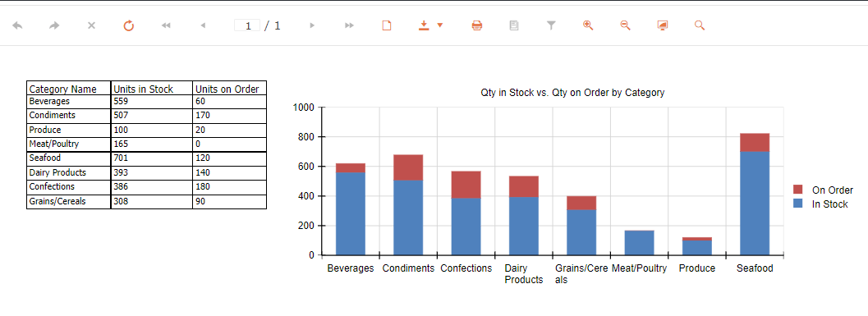Click the 393 units in stock cell
868x316 pixels.
click(x=152, y=172)
